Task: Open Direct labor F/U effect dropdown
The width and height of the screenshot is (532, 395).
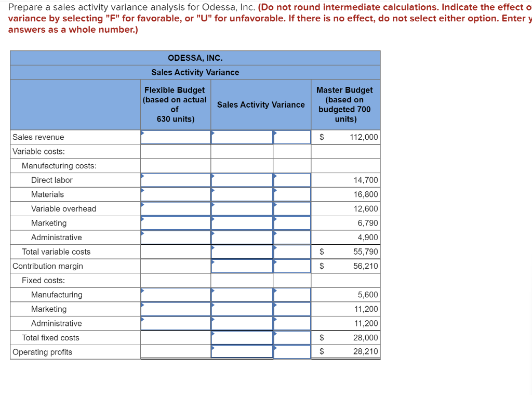Action: click(292, 180)
